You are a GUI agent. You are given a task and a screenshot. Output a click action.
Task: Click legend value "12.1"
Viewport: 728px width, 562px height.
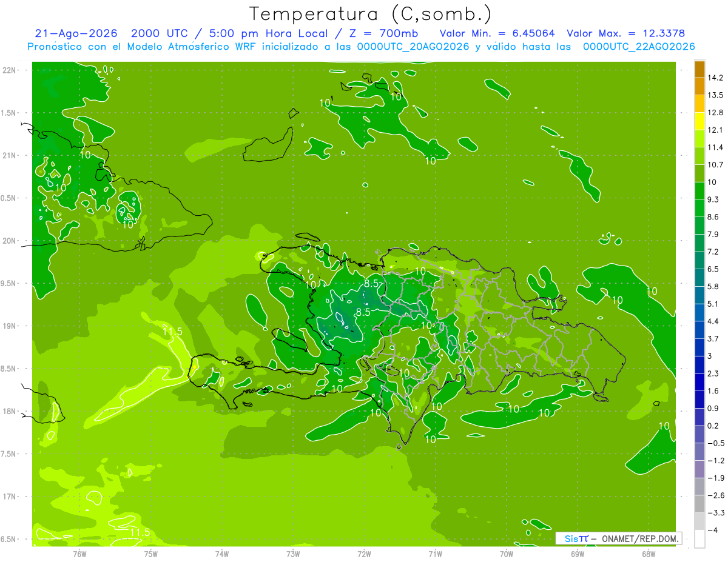pos(716,130)
